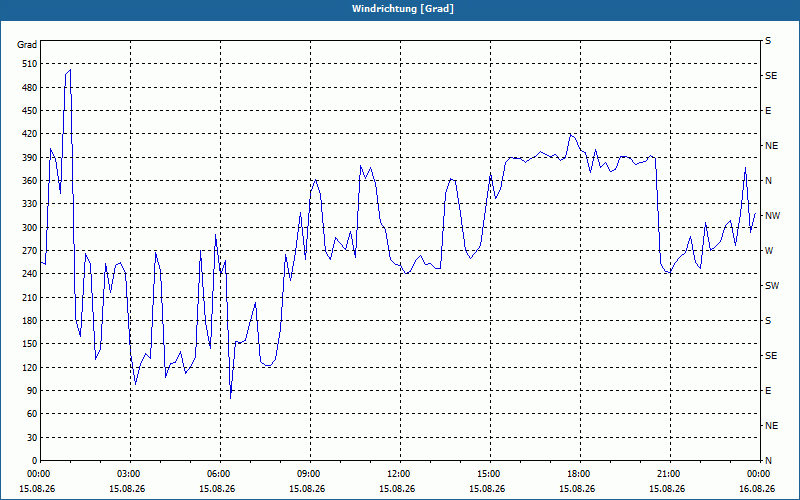Screen dimensions: 800x500
Task: Click the 18:00 time label
Action: 577,474
